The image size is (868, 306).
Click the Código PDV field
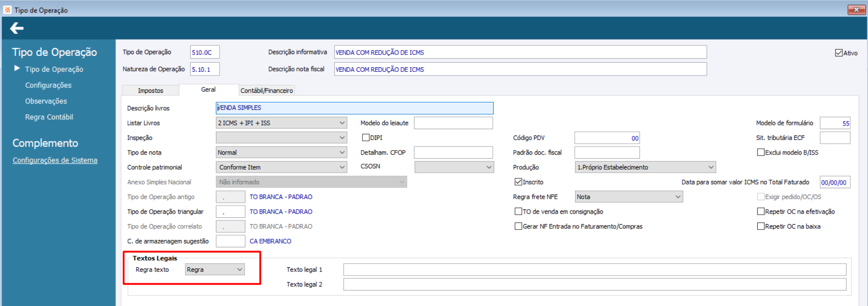[x=607, y=138]
